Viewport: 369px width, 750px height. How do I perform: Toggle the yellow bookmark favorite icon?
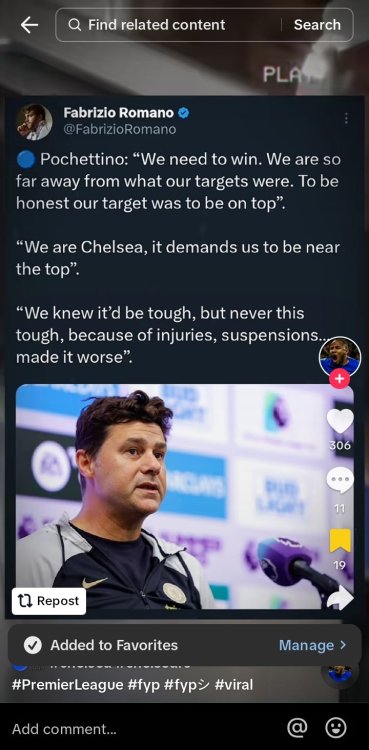click(x=340, y=540)
